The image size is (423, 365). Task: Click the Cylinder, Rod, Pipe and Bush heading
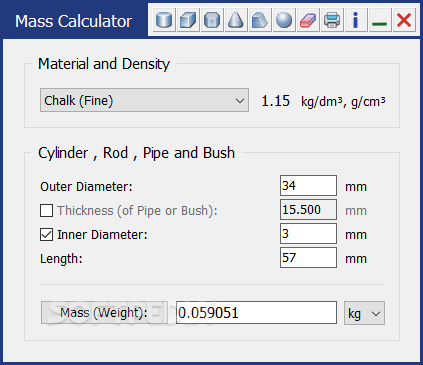click(137, 153)
